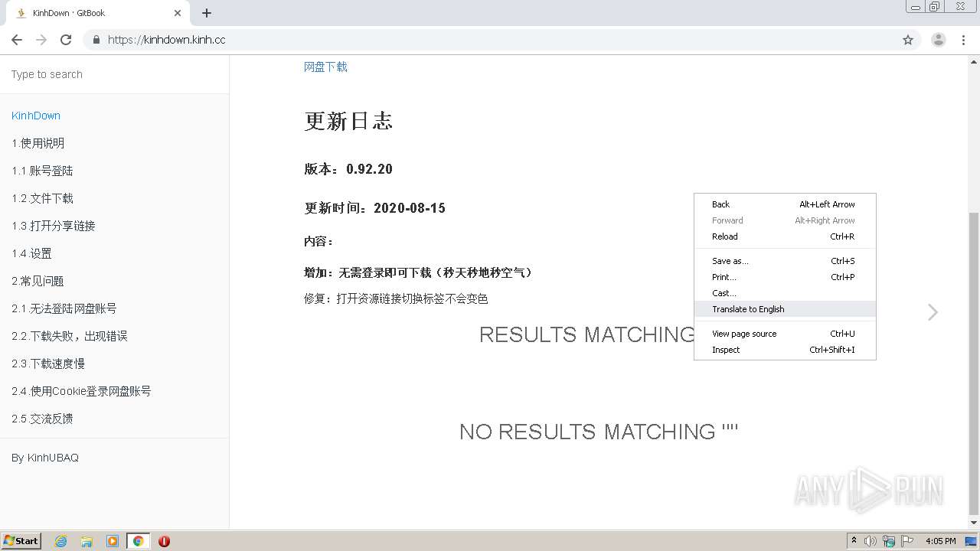Choose View page source in context menu
Image resolution: width=980 pixels, height=551 pixels.
click(x=785, y=334)
